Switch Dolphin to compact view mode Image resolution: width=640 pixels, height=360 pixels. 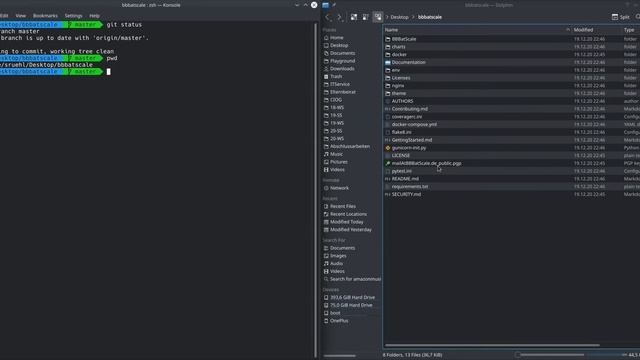pos(366,17)
